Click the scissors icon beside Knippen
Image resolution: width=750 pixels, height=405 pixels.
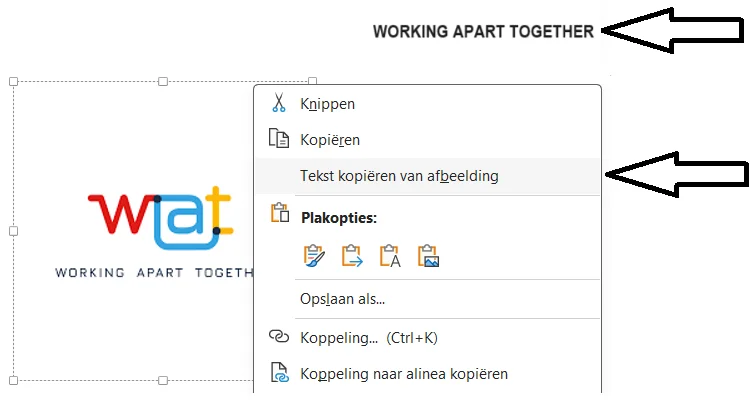pyautogui.click(x=279, y=103)
